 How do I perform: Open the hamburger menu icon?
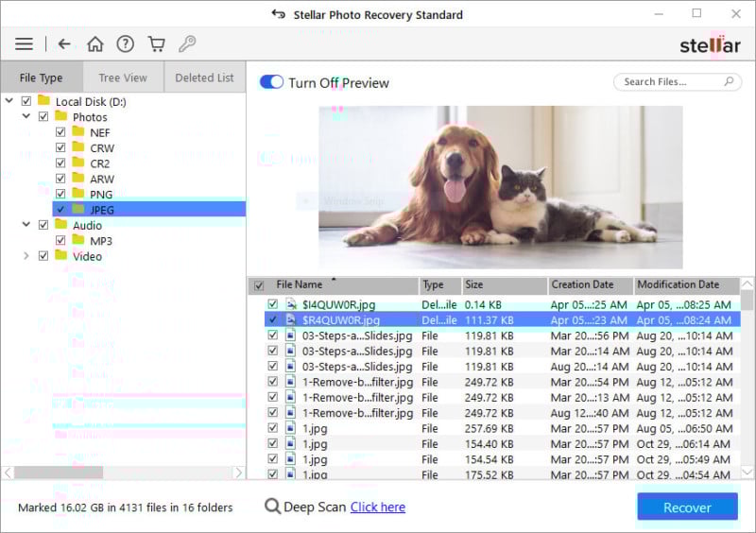click(x=24, y=44)
